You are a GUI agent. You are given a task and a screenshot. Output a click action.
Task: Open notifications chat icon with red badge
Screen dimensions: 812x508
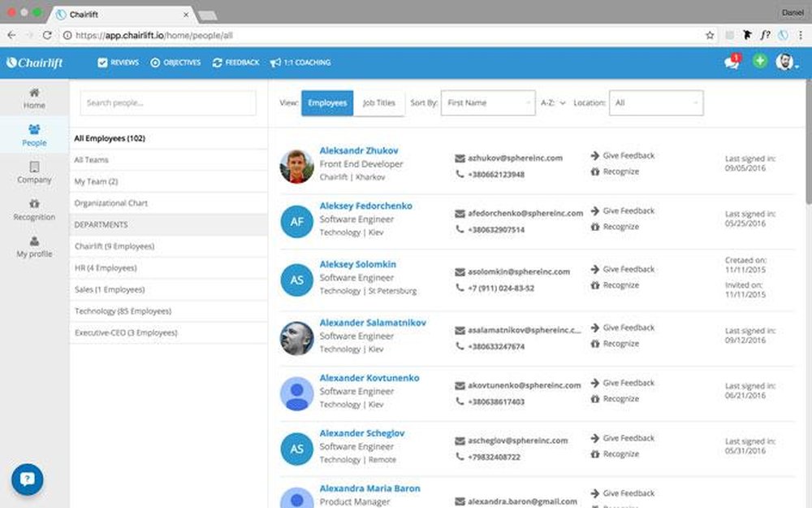(732, 62)
